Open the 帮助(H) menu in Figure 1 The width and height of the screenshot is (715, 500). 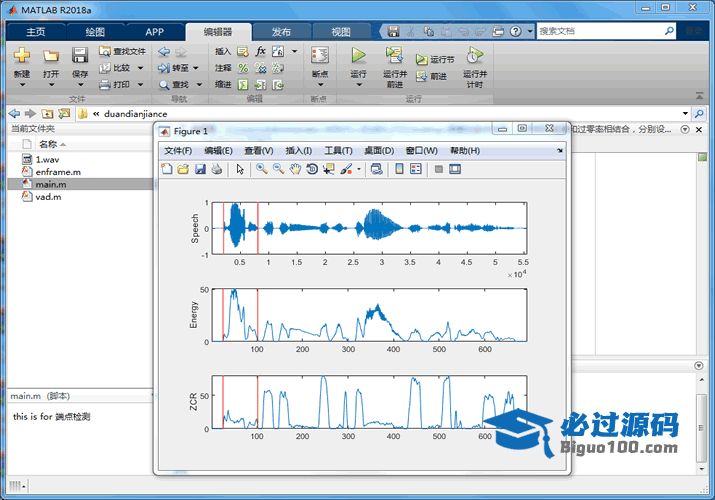[465, 151]
